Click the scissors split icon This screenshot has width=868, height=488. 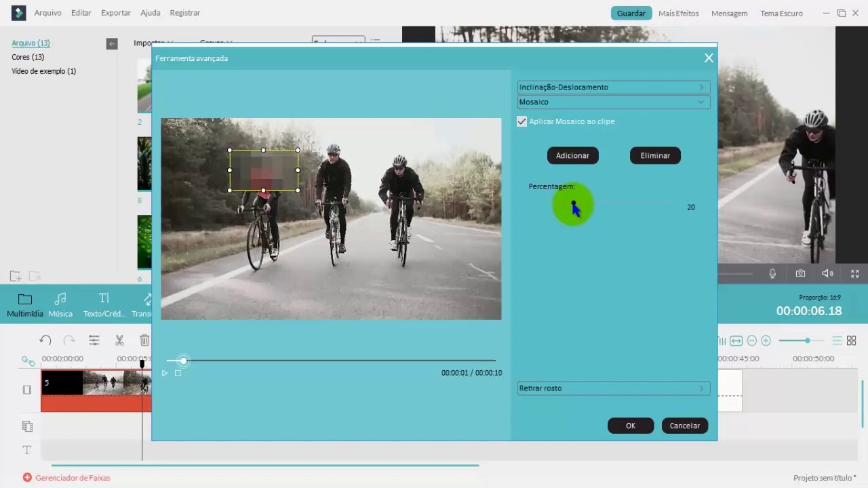coord(119,340)
